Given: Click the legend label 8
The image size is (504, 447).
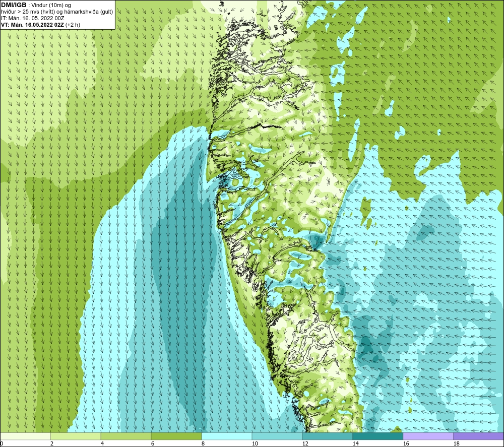Looking at the screenshot, I should pyautogui.click(x=203, y=444).
